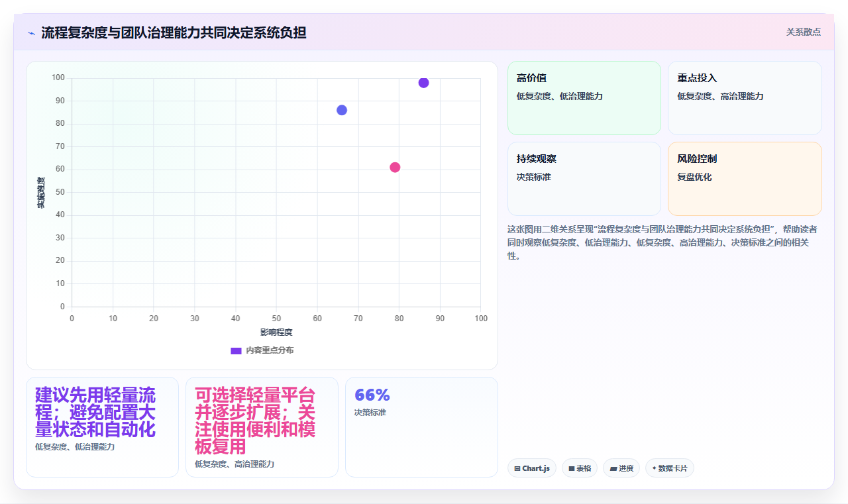Click the 表格 tag icon
The width and height of the screenshot is (848, 504).
[571, 468]
